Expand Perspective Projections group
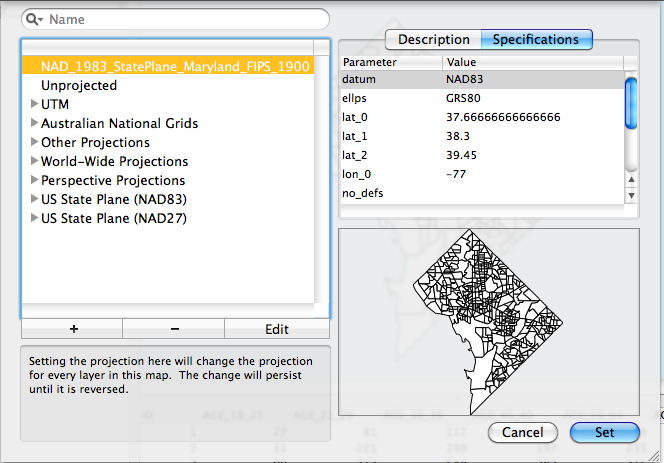 pos(32,180)
